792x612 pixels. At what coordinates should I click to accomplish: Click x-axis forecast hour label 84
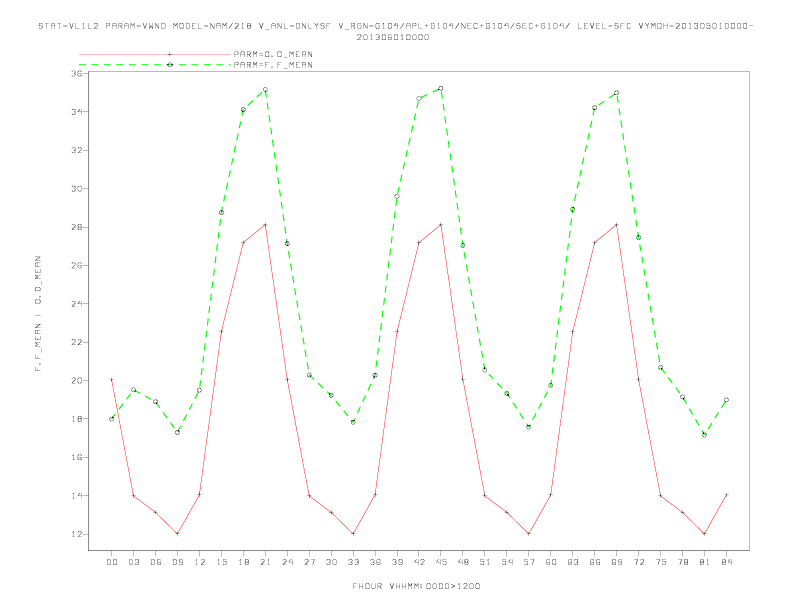tap(726, 562)
